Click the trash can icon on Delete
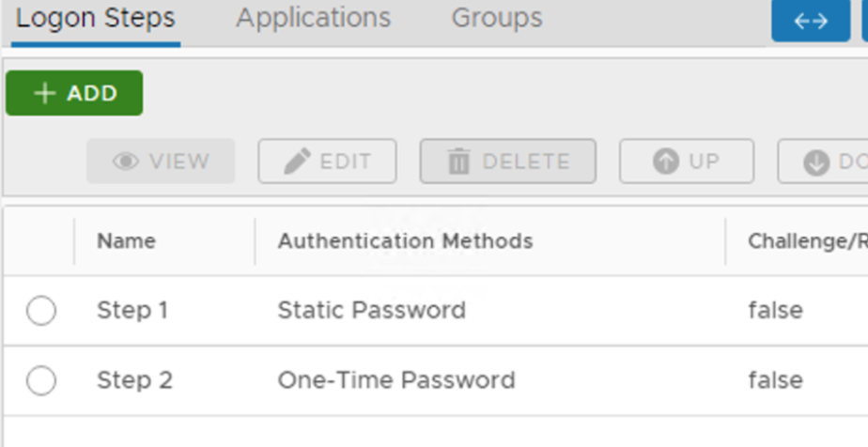 tap(459, 162)
